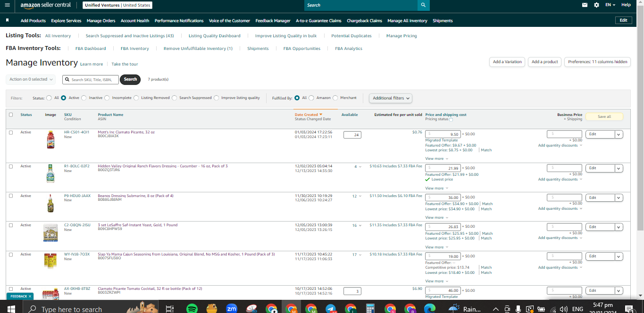Screen dimensions: 644x313
Task: Open Spotify from the taskbar
Action: click(x=192, y=309)
